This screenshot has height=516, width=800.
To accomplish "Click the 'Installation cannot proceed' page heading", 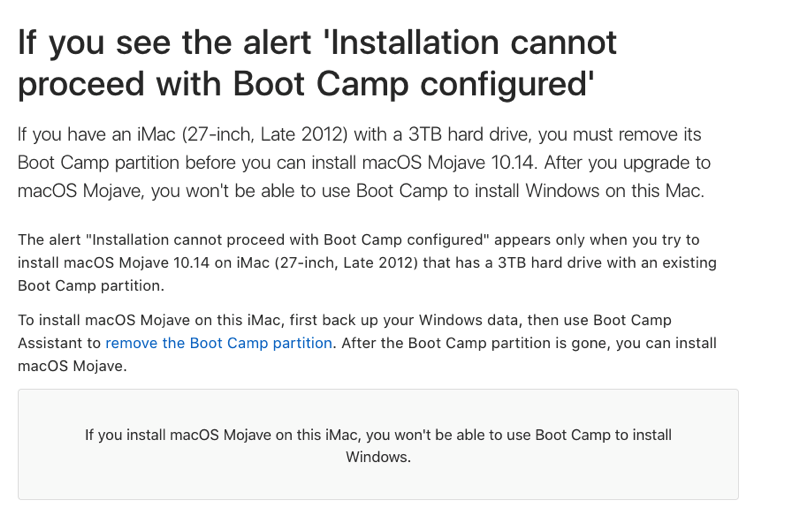I will (x=317, y=63).
